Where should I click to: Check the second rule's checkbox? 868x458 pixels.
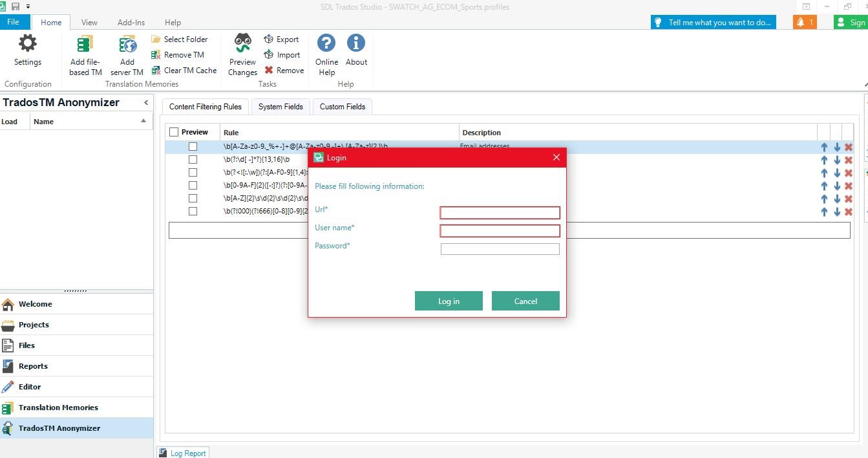193,159
